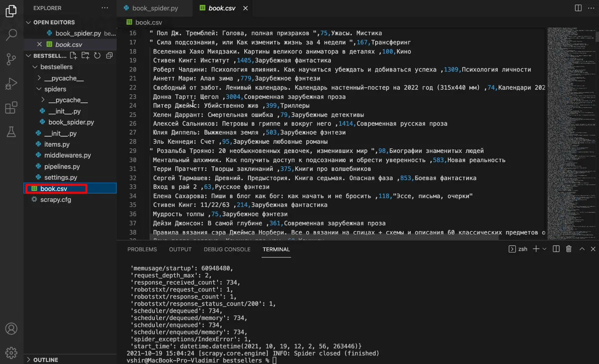Open the Testing flask view
599x364 pixels.
point(11,132)
